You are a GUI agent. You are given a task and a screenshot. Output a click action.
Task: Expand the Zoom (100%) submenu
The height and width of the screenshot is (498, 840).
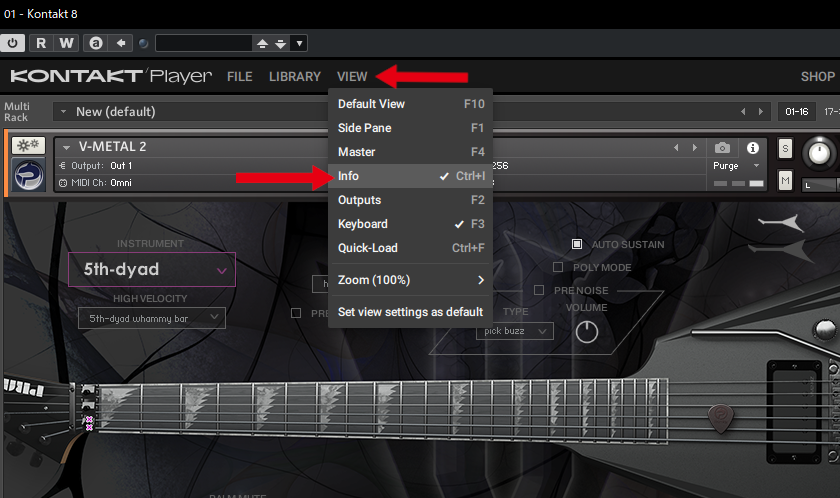pos(411,280)
